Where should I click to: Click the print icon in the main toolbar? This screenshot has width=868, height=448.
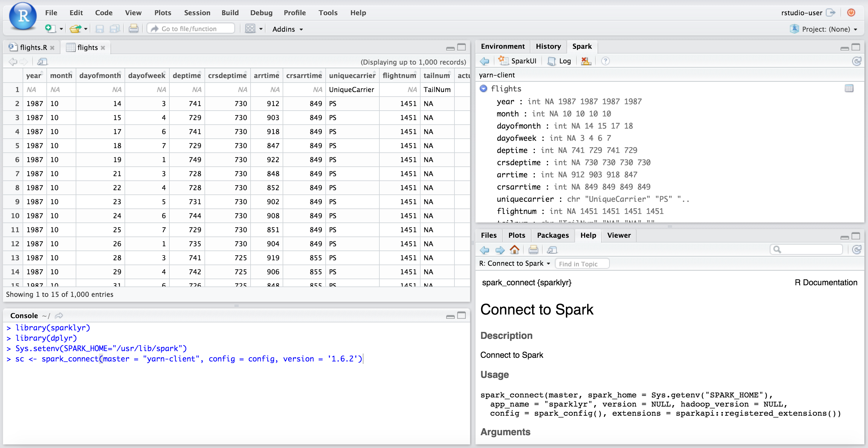pyautogui.click(x=133, y=29)
